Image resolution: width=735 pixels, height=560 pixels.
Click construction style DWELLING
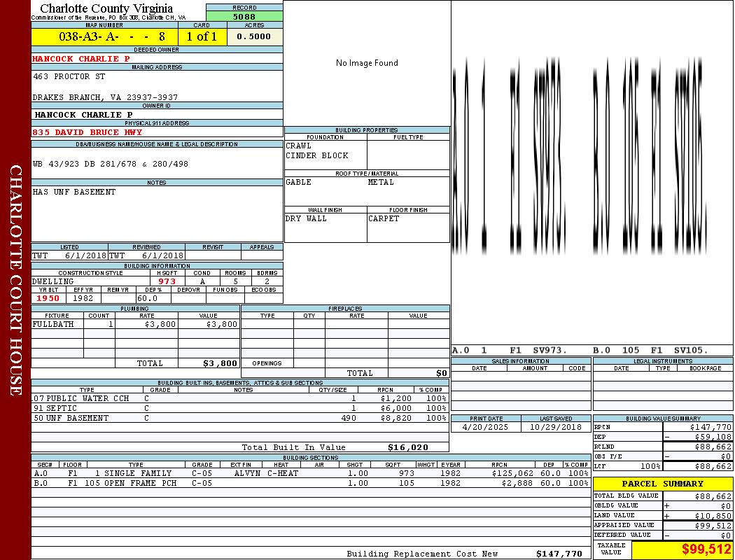tap(53, 281)
